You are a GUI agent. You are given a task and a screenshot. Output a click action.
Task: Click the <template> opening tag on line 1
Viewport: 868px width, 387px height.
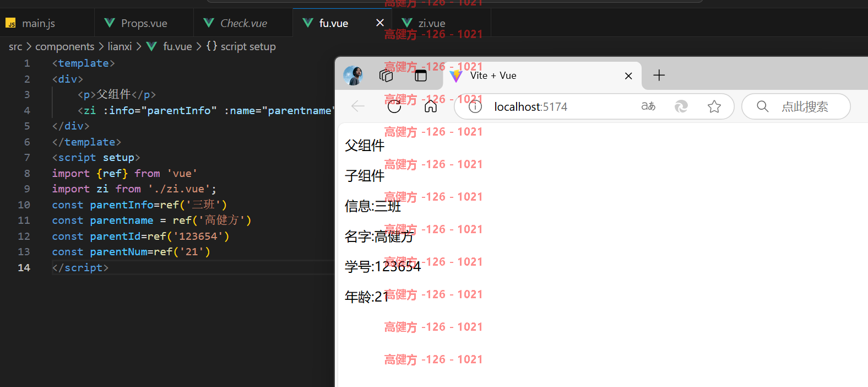(x=84, y=63)
